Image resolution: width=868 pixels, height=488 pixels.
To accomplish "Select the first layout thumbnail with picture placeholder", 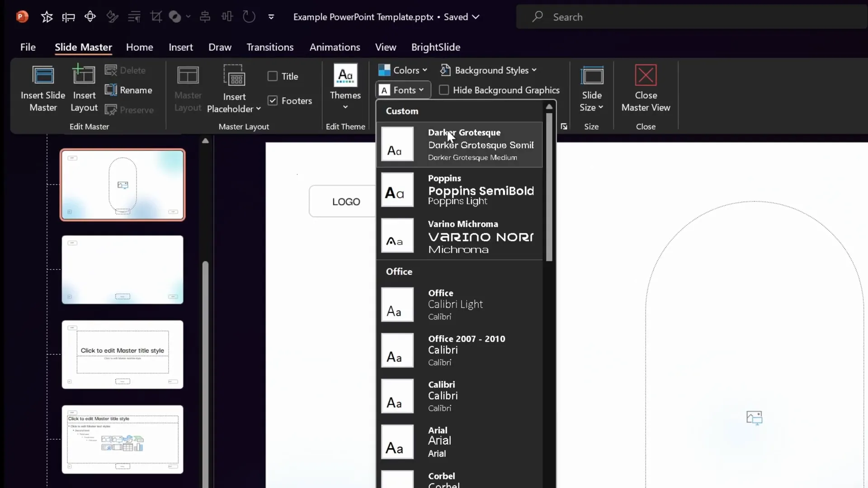I will (123, 185).
